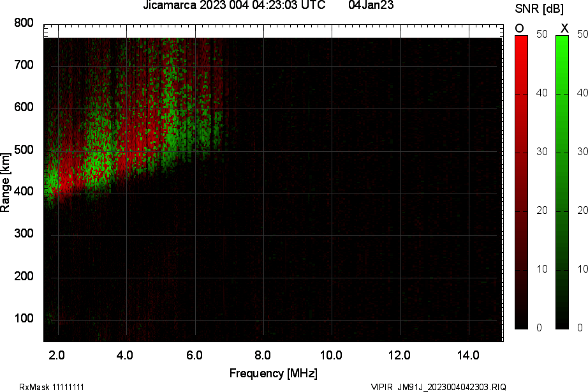Click the 14.0 frequency tick label
This screenshot has width=588, height=392.
click(468, 355)
